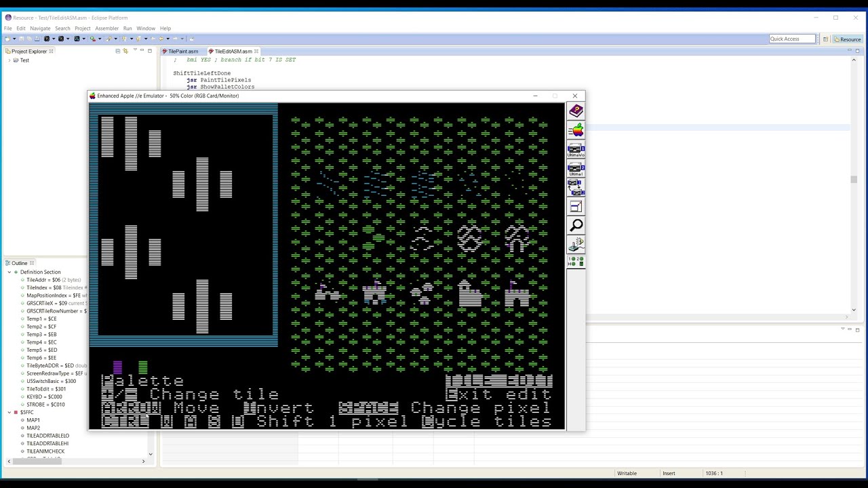Open the Navigate menu
The image size is (868, 488).
point(40,28)
